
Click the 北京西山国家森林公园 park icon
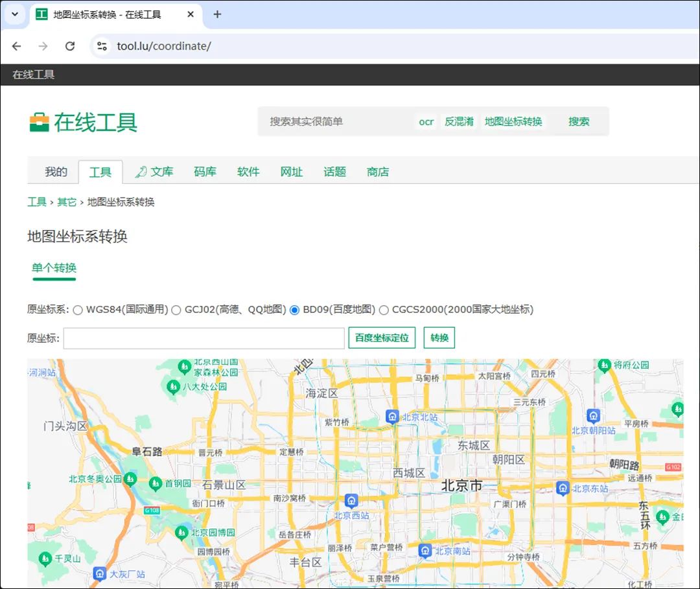click(x=184, y=367)
